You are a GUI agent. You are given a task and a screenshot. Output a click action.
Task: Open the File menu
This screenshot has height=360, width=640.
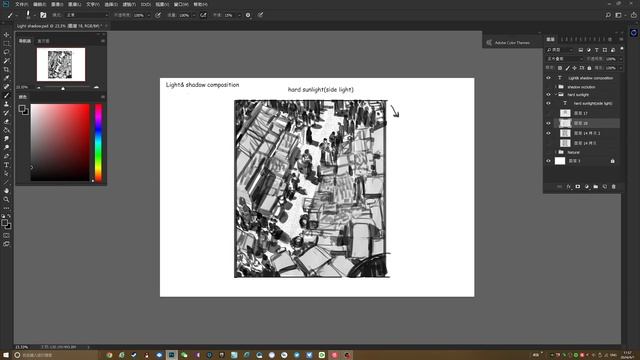pyautogui.click(x=22, y=4)
